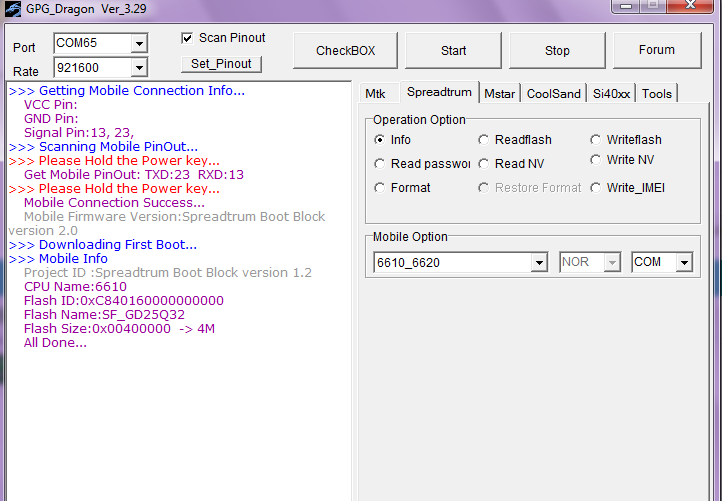
Task: Switch to the Spreadtrum tab
Action: click(439, 92)
